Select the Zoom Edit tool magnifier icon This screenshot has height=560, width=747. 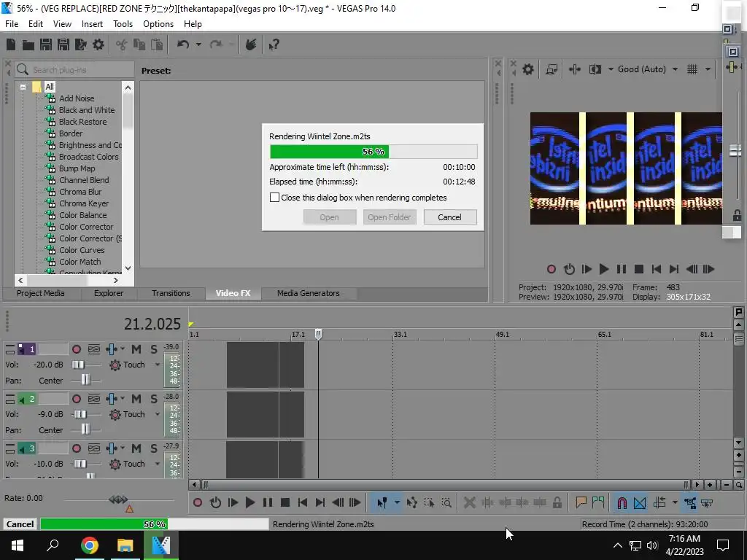446,502
